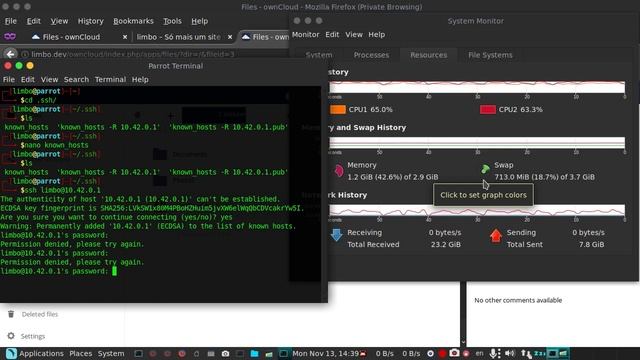The width and height of the screenshot is (640, 360).
Task: Open 'Deleted files' in ownCloud sidebar
Action: click(40, 314)
